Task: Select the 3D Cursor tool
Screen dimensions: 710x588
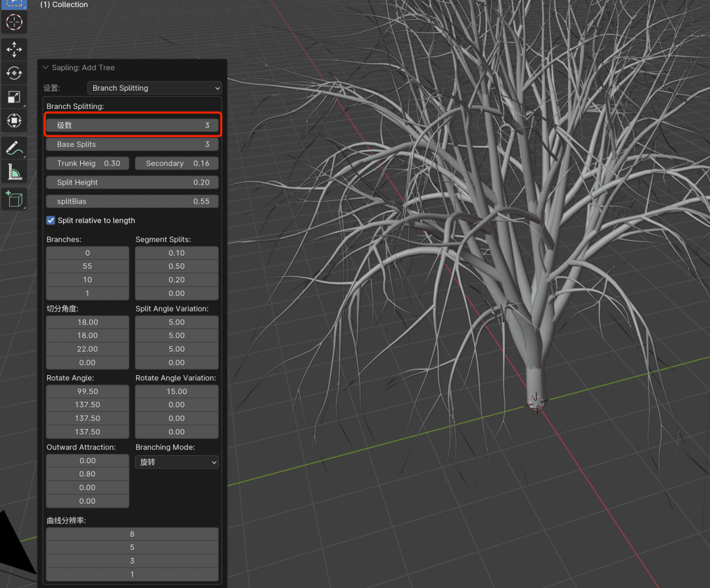Action: click(14, 22)
